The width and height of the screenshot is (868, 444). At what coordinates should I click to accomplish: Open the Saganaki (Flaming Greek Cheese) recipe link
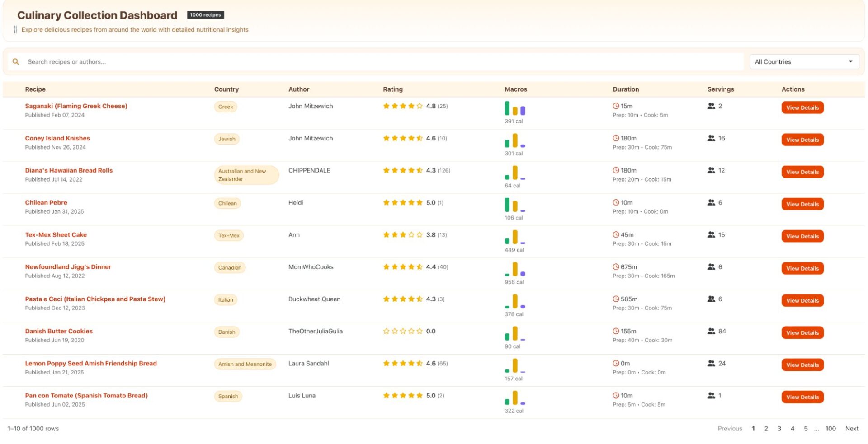[76, 106]
